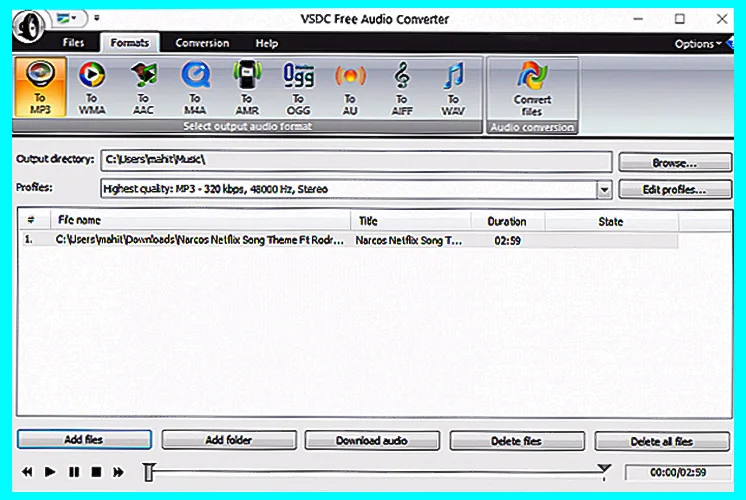
Task: Select the Narcos Netflix Song file row
Action: pyautogui.click(x=349, y=240)
